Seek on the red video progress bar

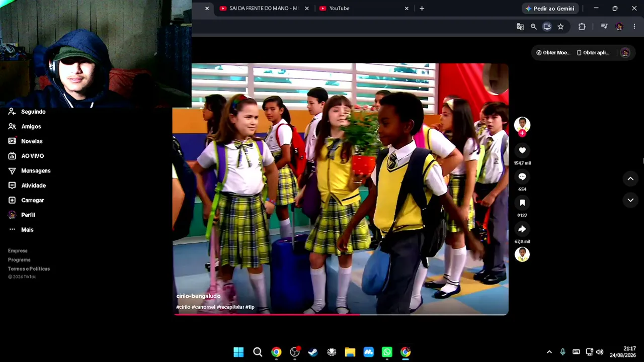(x=341, y=315)
